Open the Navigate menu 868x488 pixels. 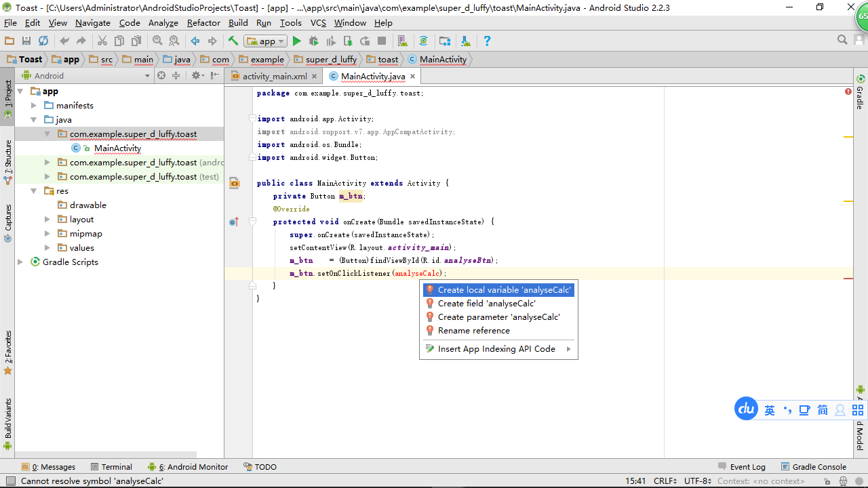pyautogui.click(x=93, y=22)
